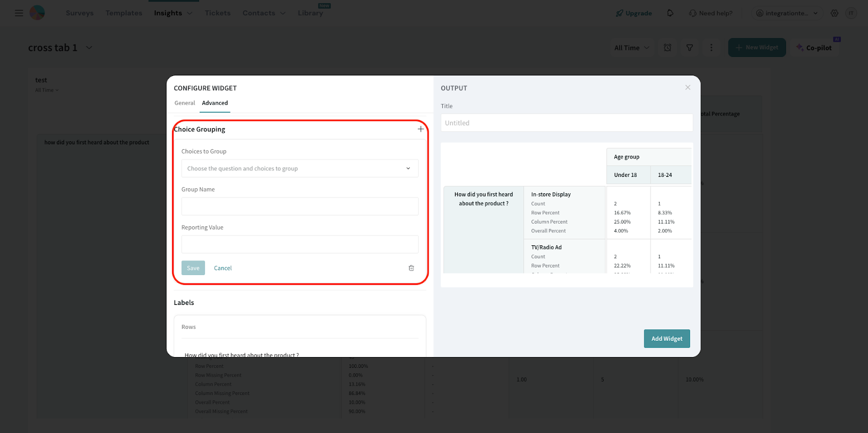Expand the Choices to Group dropdown

point(299,169)
